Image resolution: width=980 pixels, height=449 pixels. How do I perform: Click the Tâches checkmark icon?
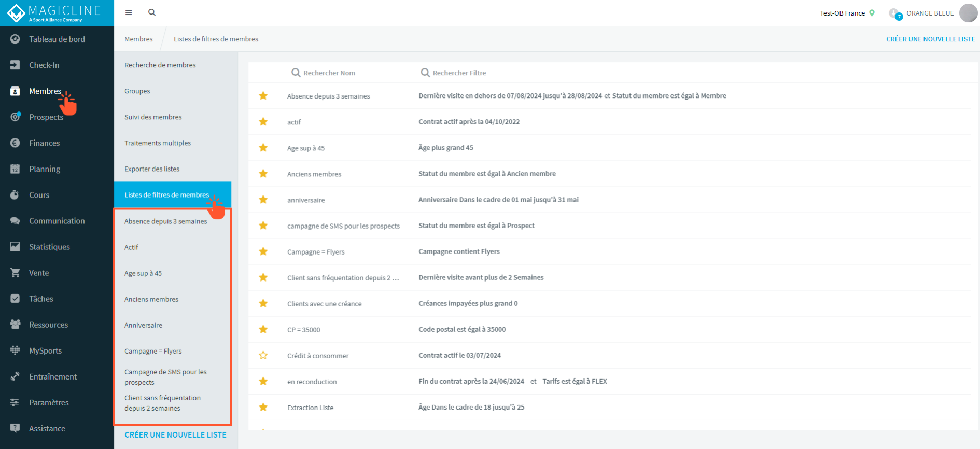pyautogui.click(x=15, y=299)
